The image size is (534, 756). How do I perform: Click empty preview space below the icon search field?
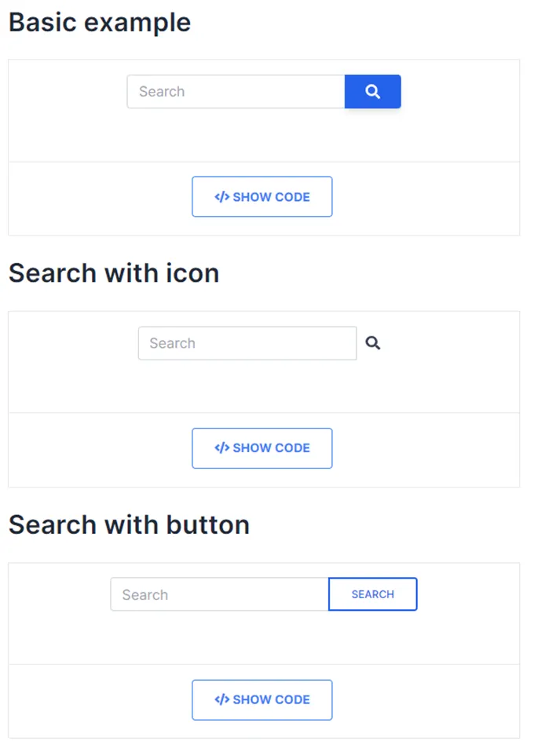tap(264, 387)
